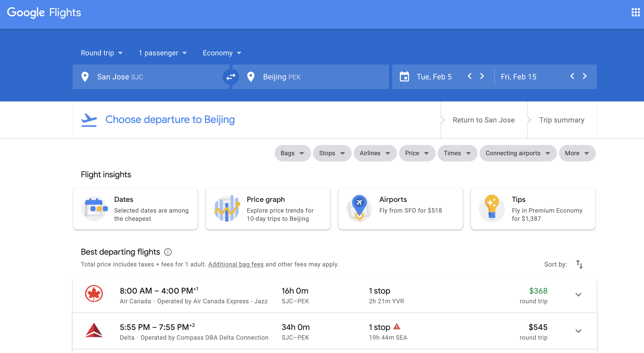Click the 19h 44m SEA layover text
Viewport: 644px width, 353px height.
point(388,338)
